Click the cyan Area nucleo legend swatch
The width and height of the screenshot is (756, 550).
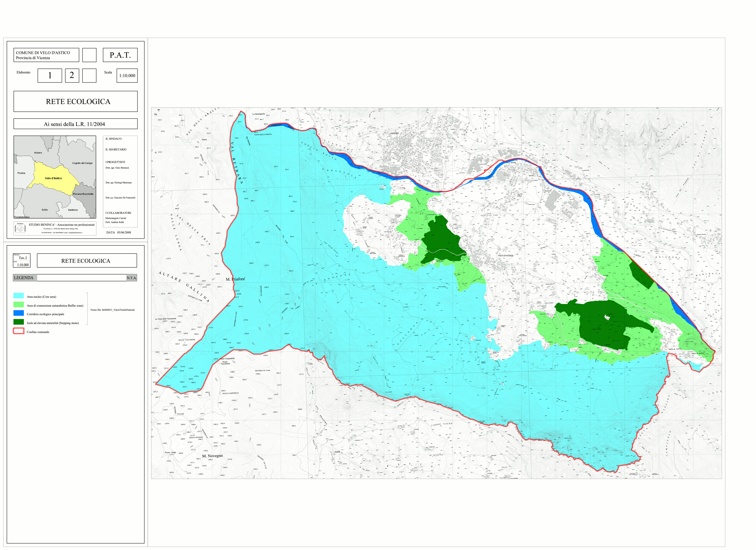point(19,296)
